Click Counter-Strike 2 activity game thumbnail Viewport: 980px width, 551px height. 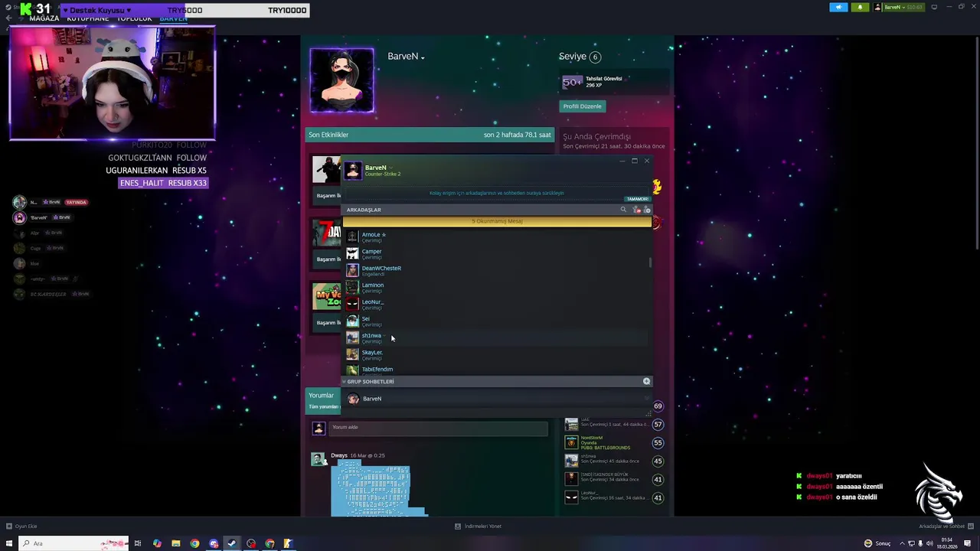click(x=326, y=170)
